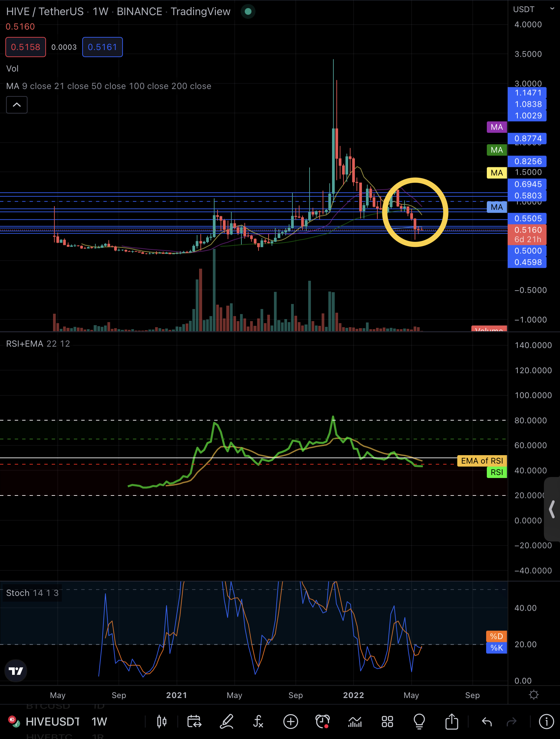Click the light blue MA scale label

click(x=497, y=207)
